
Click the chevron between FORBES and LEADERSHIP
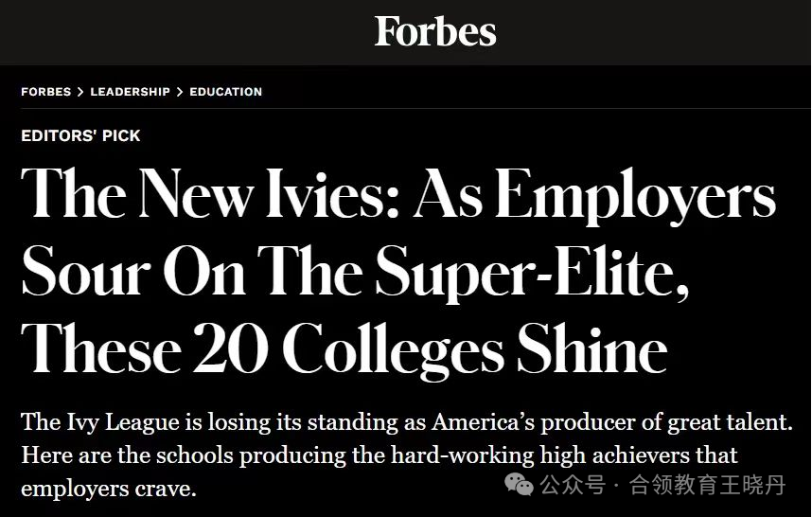(x=80, y=92)
